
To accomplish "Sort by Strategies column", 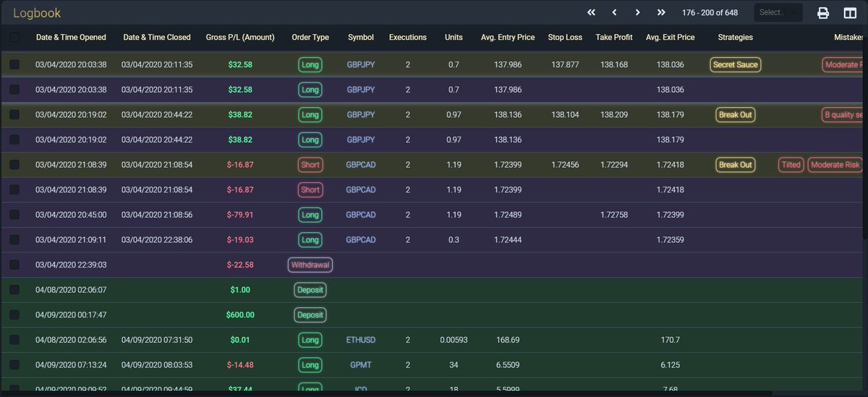I will tap(736, 38).
